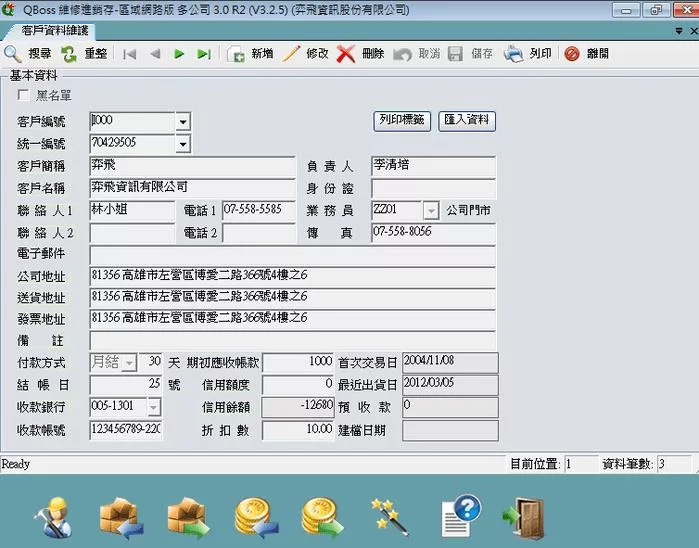This screenshot has width=699, height=548.
Task: Click the 重整 refresh icon
Action: point(69,54)
